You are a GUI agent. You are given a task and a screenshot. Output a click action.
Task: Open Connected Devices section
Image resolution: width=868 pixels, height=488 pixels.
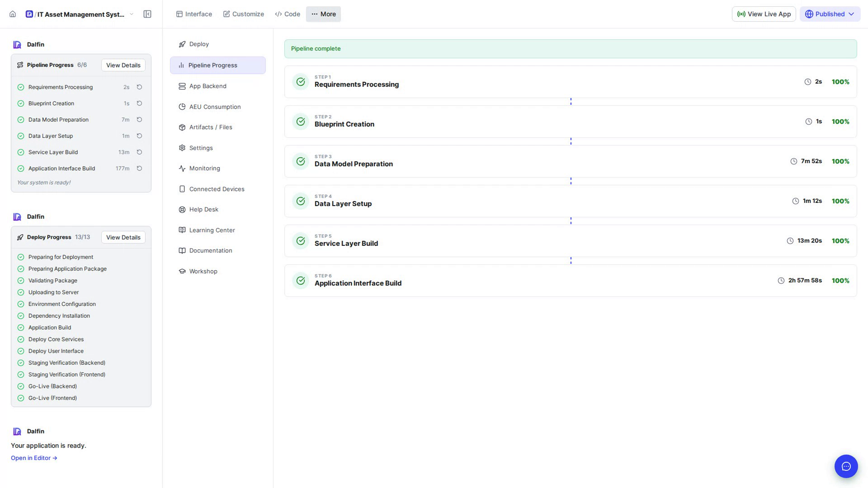point(217,189)
